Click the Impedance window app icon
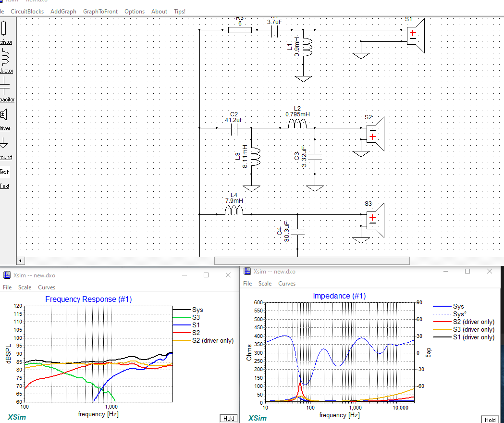Viewport: 504px width, 423px height. [247, 271]
